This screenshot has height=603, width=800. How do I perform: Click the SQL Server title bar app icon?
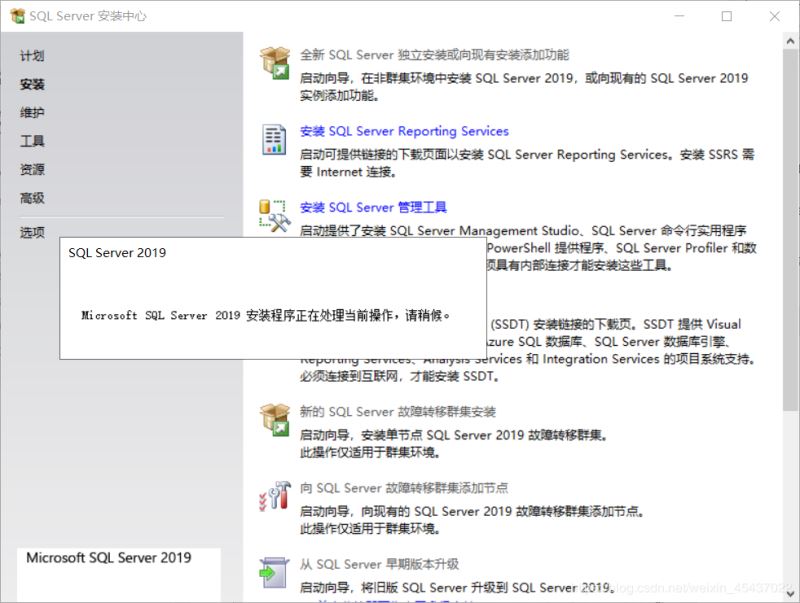pyautogui.click(x=16, y=16)
